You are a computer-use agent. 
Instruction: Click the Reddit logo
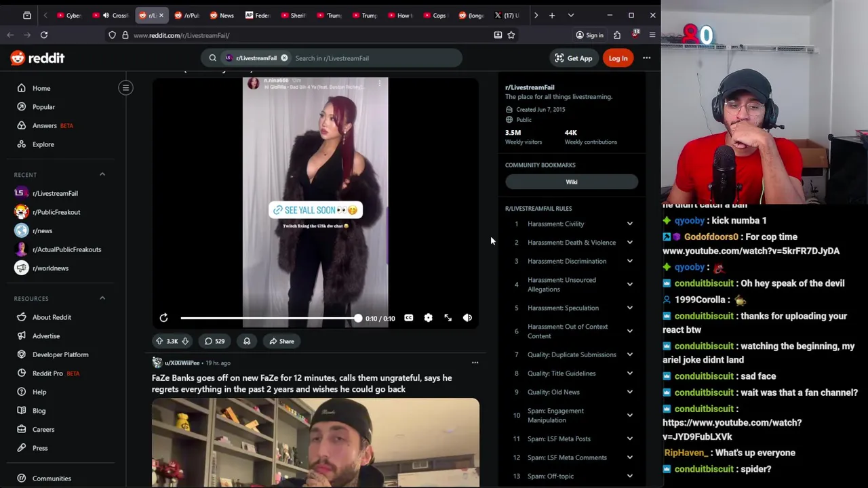[x=38, y=58]
